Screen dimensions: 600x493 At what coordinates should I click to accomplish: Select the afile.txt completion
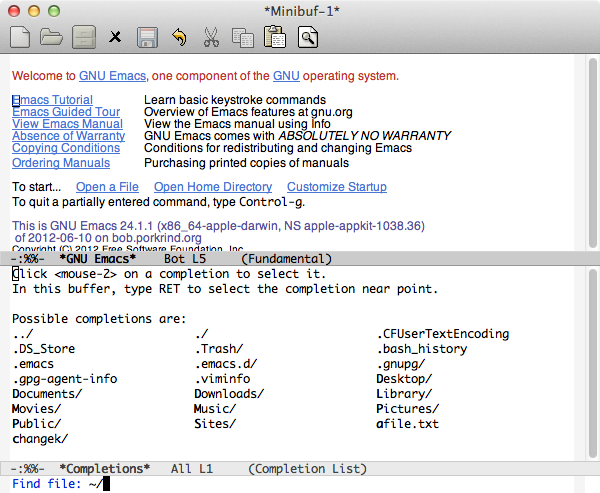point(408,424)
